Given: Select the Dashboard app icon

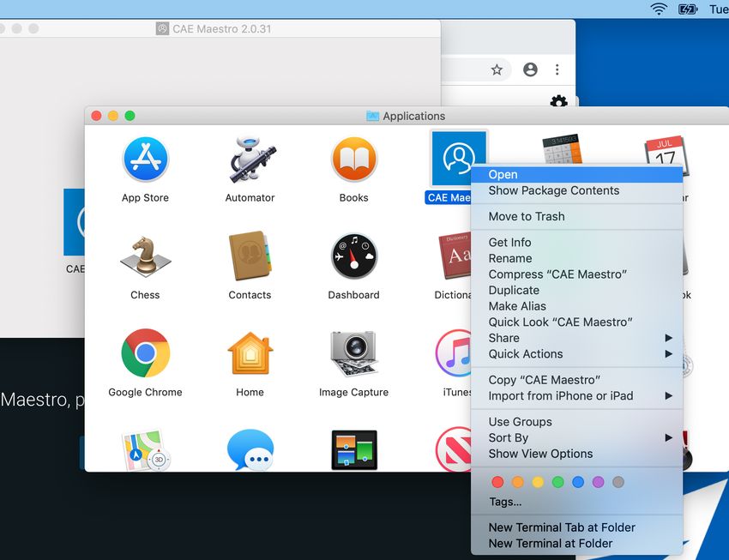Looking at the screenshot, I should 354,256.
